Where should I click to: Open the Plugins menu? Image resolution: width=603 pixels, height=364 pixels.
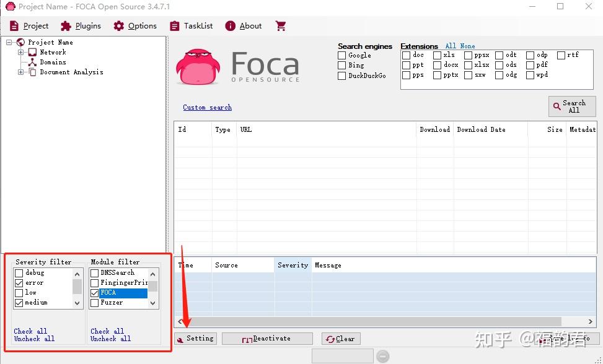coord(81,25)
